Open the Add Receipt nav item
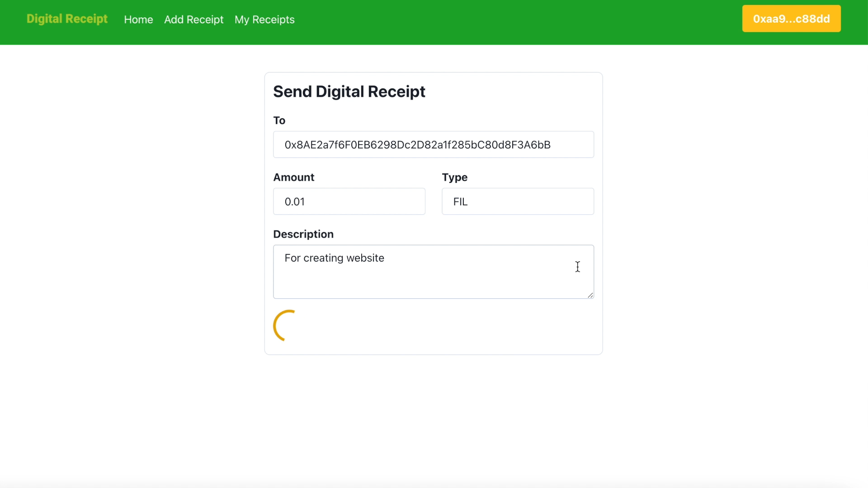 pos(193,19)
